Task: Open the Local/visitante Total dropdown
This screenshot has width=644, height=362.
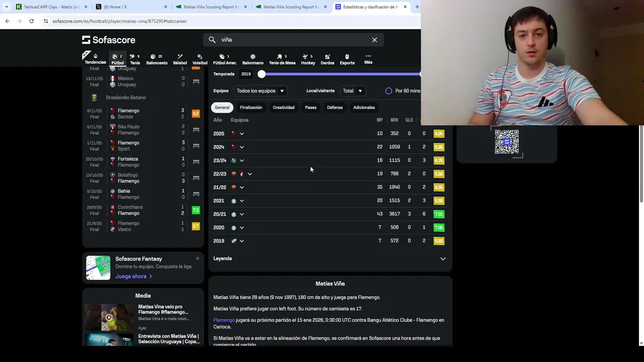Action: point(353,91)
